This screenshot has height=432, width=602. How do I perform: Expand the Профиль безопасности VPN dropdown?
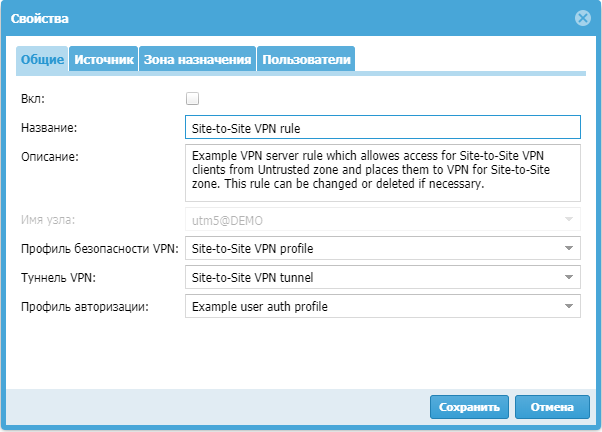(568, 248)
